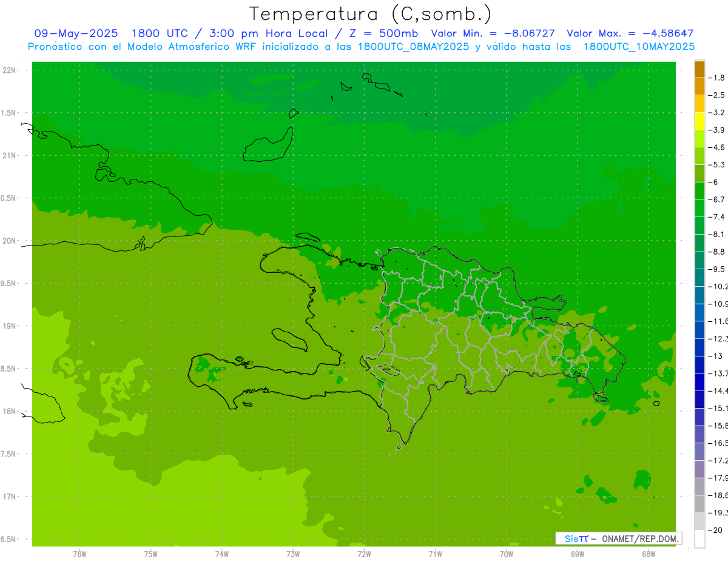This screenshot has height=562, width=728.
Task: Pick the gray swatch between -18.6 and -19.3
Action: tap(699, 504)
